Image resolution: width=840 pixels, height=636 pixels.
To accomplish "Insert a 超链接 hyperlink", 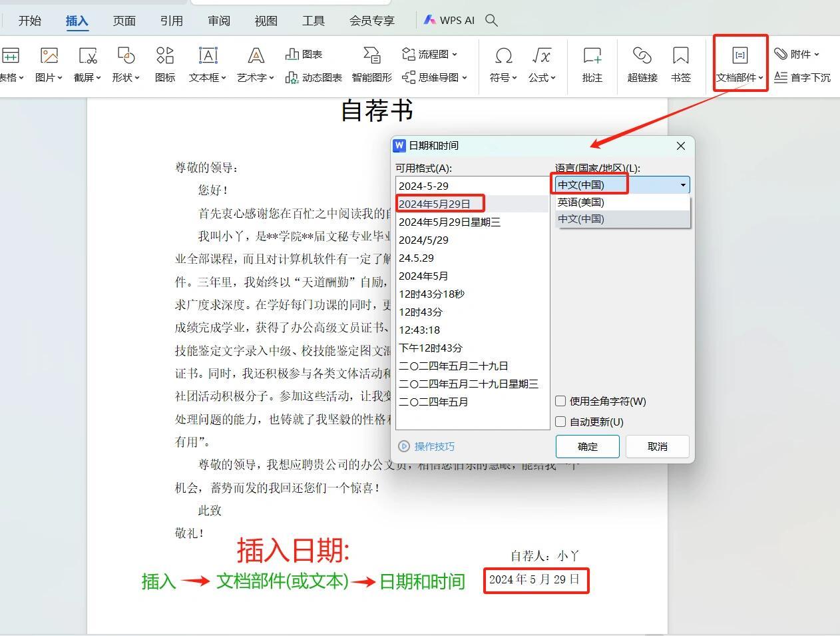I will coord(641,65).
